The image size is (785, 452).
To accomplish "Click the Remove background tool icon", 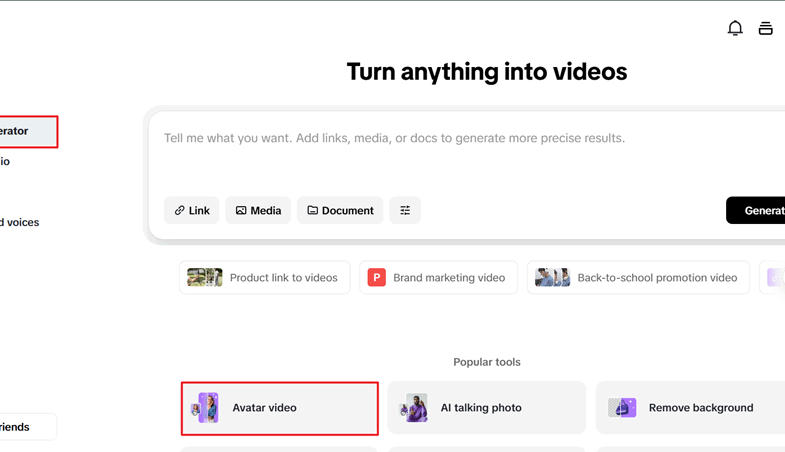I will [x=622, y=408].
